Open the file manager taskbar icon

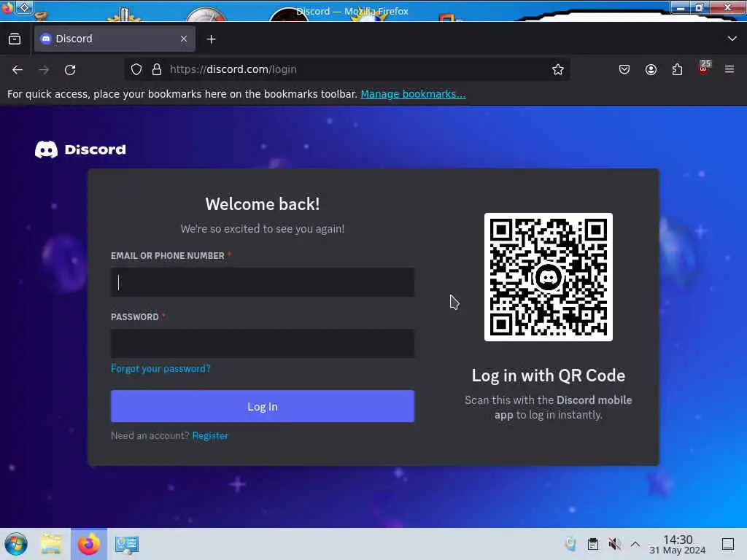click(x=51, y=544)
